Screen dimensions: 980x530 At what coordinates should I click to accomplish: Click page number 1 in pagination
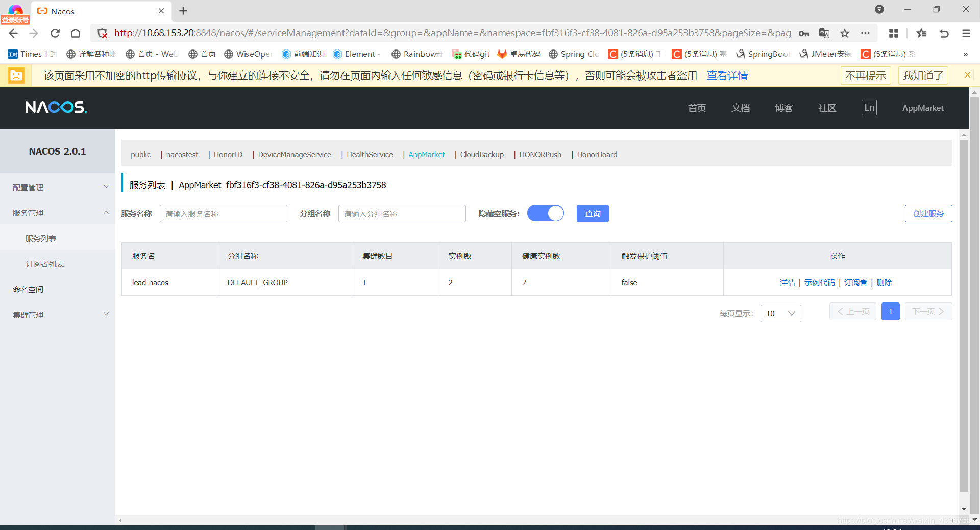coord(890,311)
